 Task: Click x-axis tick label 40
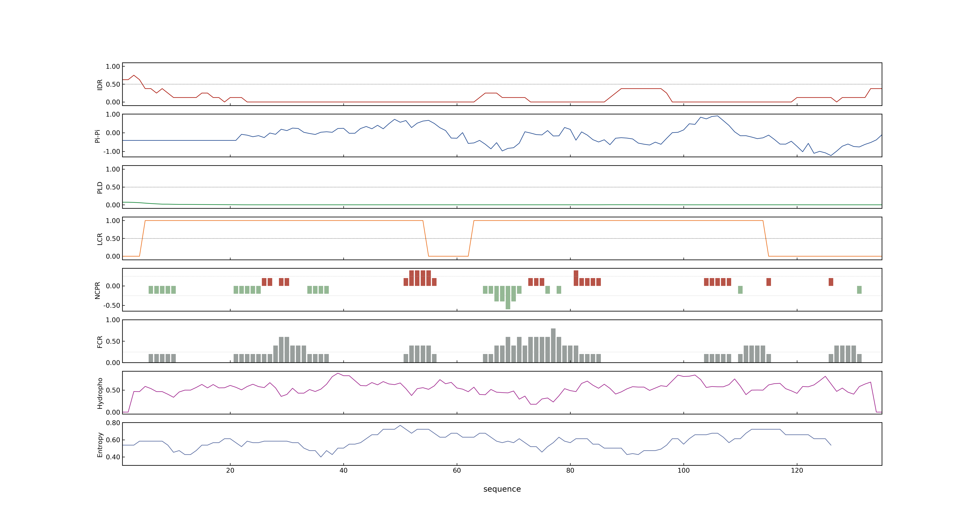pos(344,470)
